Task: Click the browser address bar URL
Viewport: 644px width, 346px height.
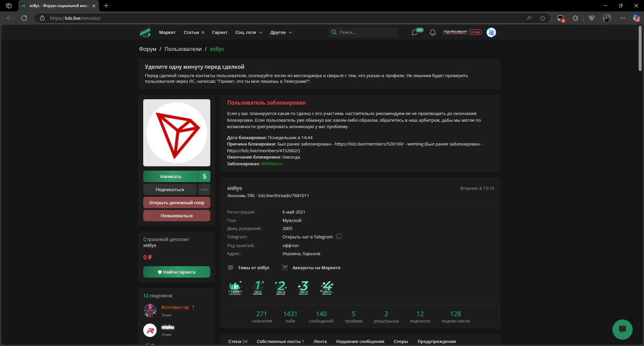Action: coord(75,18)
